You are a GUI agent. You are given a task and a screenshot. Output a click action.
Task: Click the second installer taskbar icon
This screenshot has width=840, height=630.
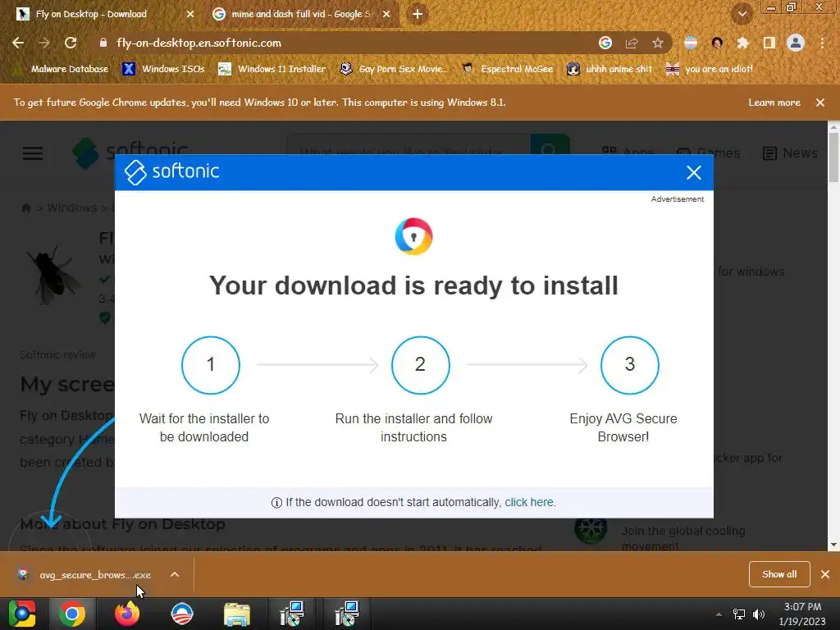347,614
